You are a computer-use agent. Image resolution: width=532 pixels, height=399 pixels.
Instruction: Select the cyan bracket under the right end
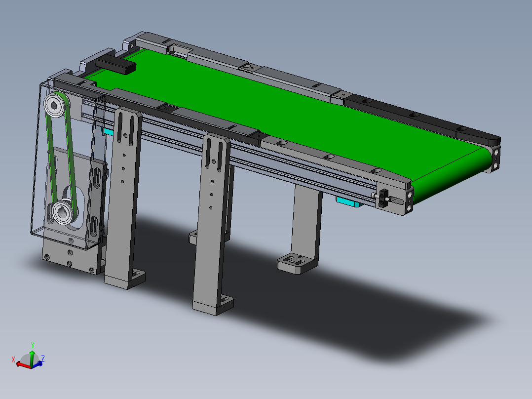[349, 201]
